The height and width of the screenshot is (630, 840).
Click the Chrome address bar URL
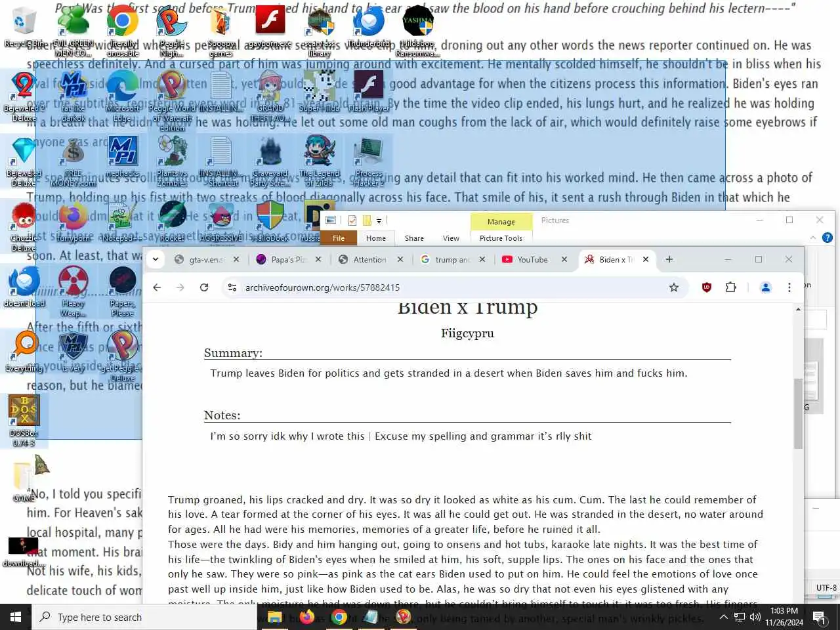coord(322,287)
